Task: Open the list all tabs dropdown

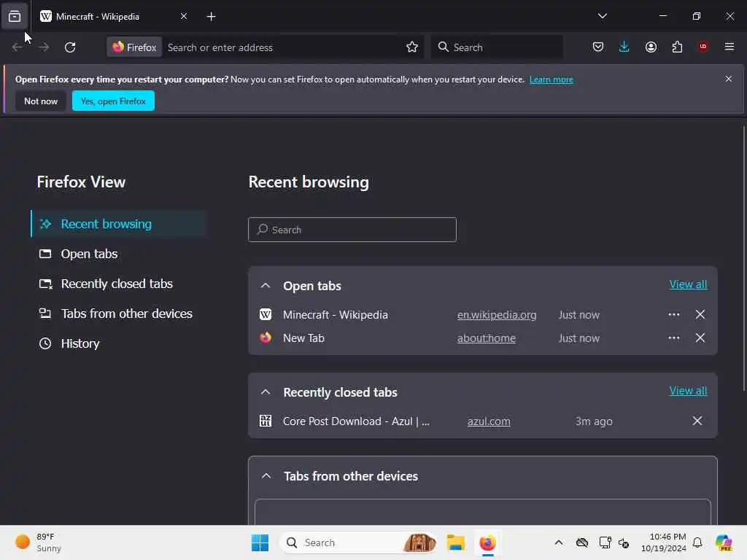Action: [x=602, y=16]
